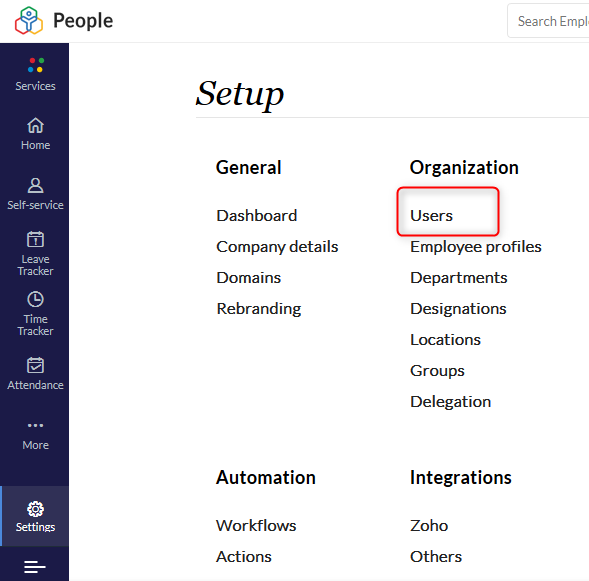Click the Settings gear icon
This screenshot has width=589, height=581.
pyautogui.click(x=35, y=509)
